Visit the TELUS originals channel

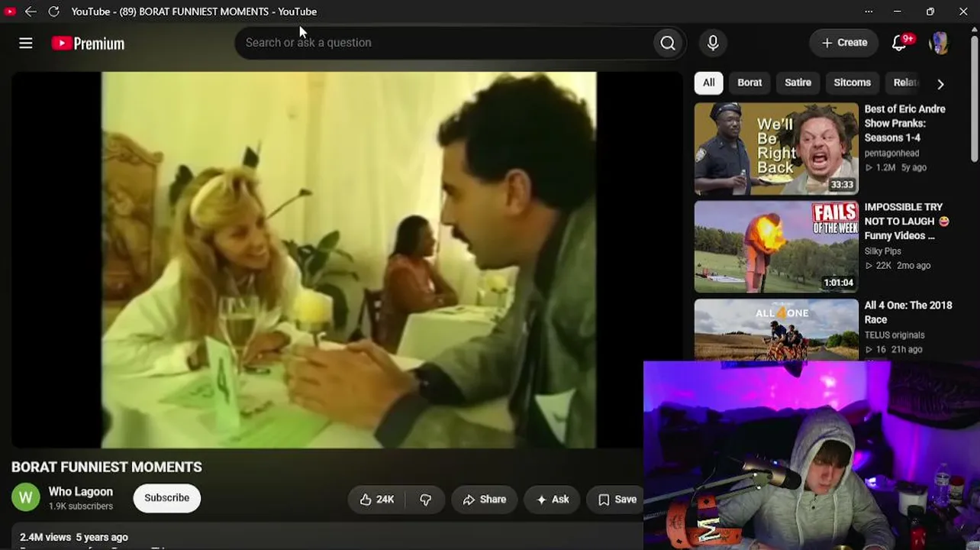[x=895, y=335]
